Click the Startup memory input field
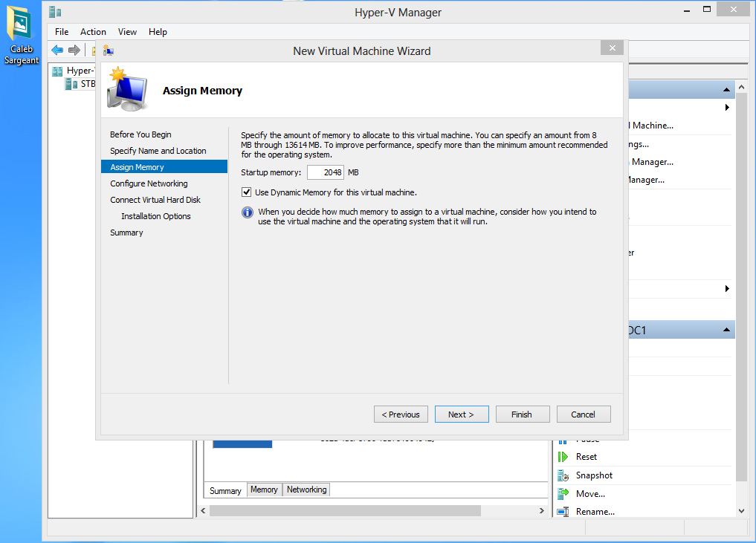This screenshot has height=543, width=756. (x=326, y=172)
